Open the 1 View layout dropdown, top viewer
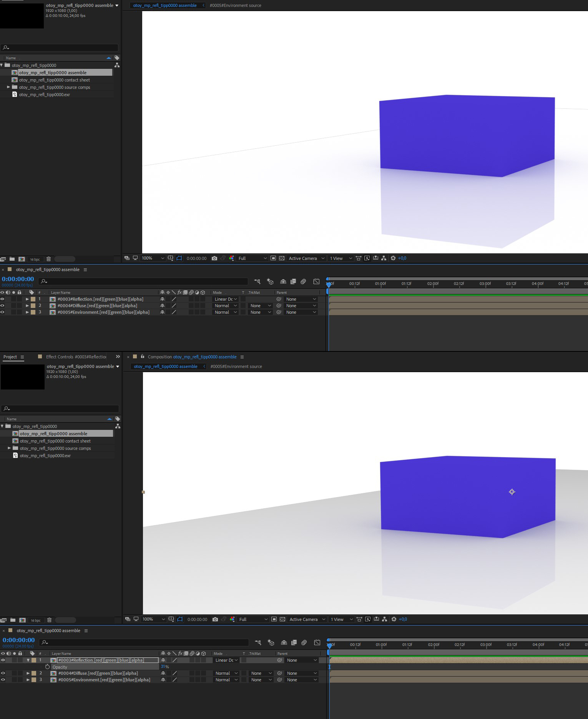 [341, 258]
